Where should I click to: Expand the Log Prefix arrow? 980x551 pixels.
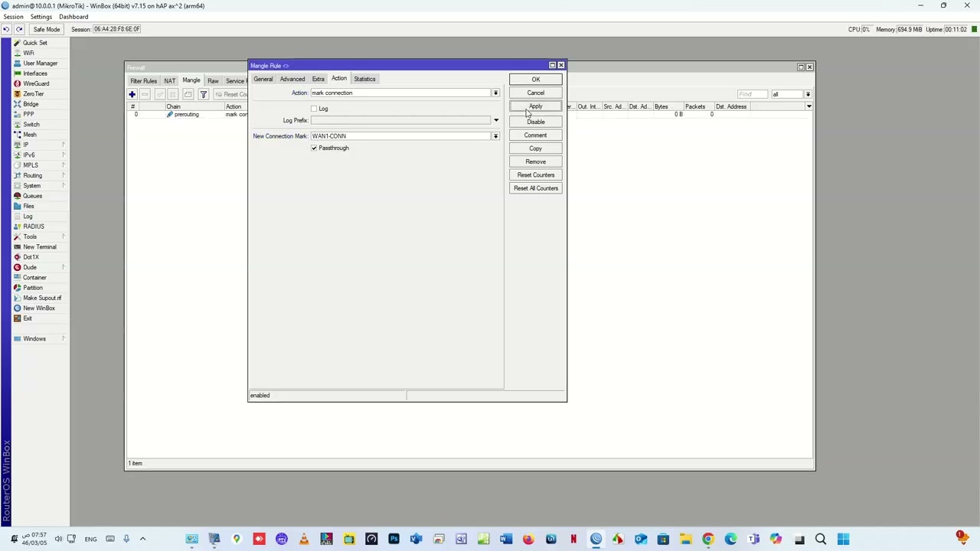click(x=495, y=120)
